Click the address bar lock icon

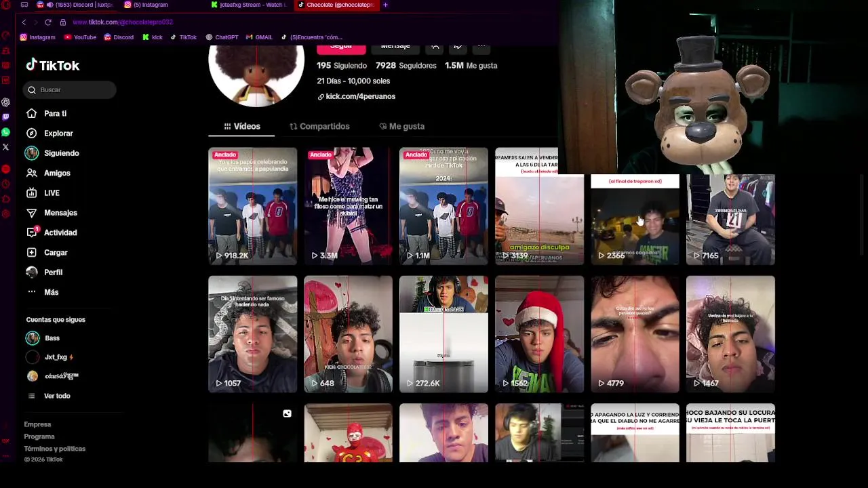tap(63, 22)
